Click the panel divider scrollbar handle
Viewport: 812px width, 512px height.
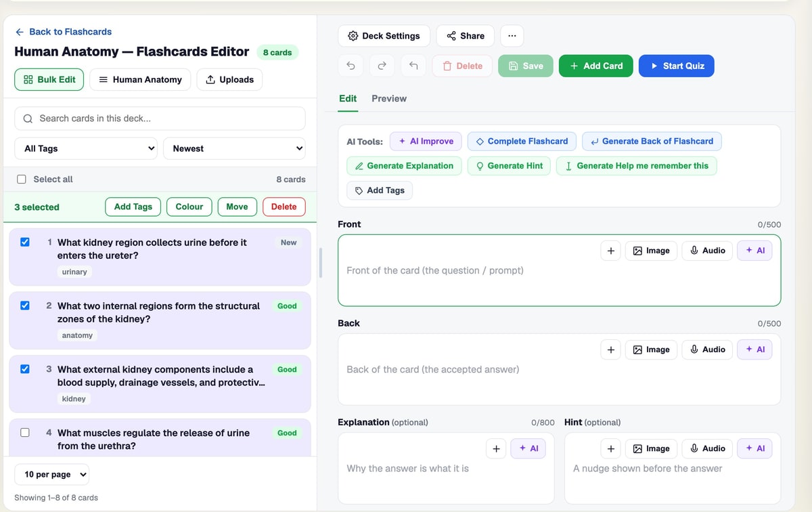click(321, 262)
